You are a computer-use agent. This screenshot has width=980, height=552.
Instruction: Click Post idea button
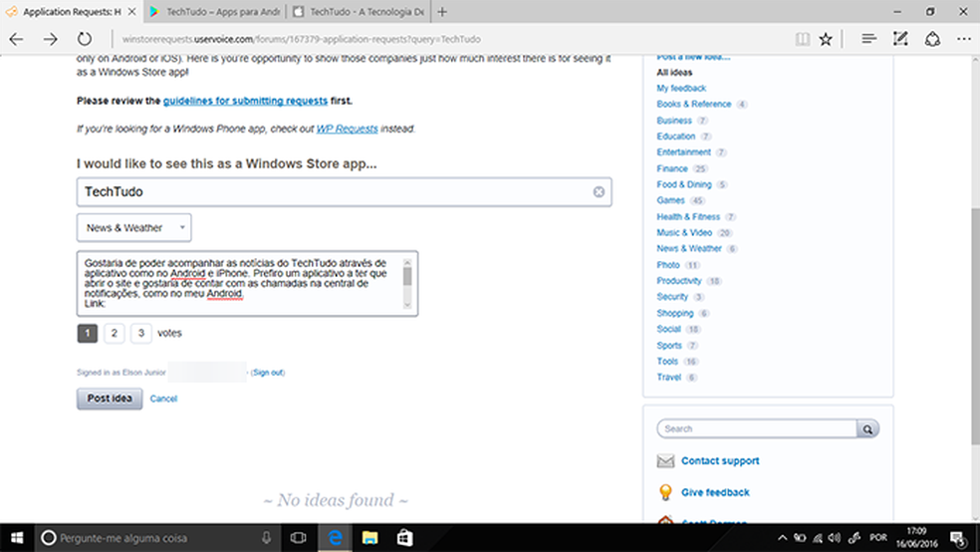(110, 399)
